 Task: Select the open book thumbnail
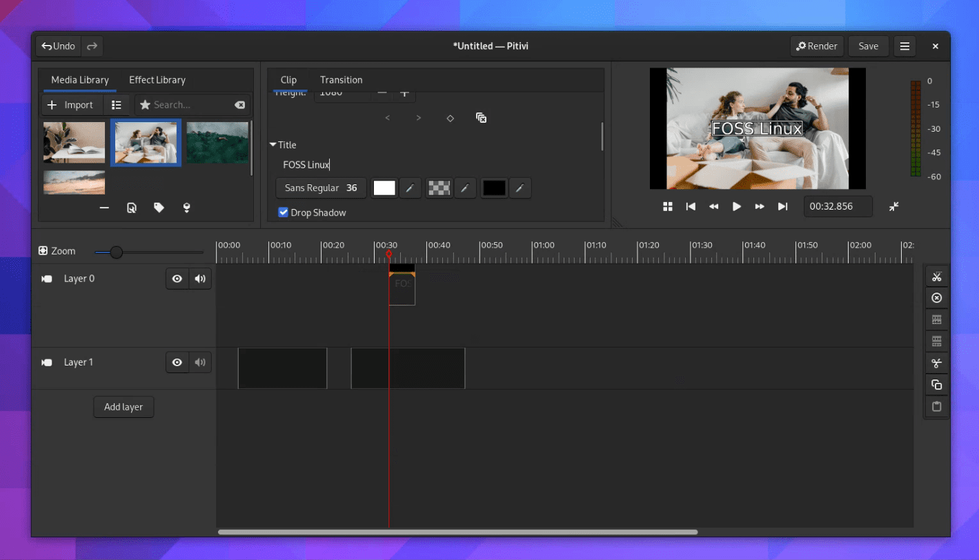click(x=74, y=142)
